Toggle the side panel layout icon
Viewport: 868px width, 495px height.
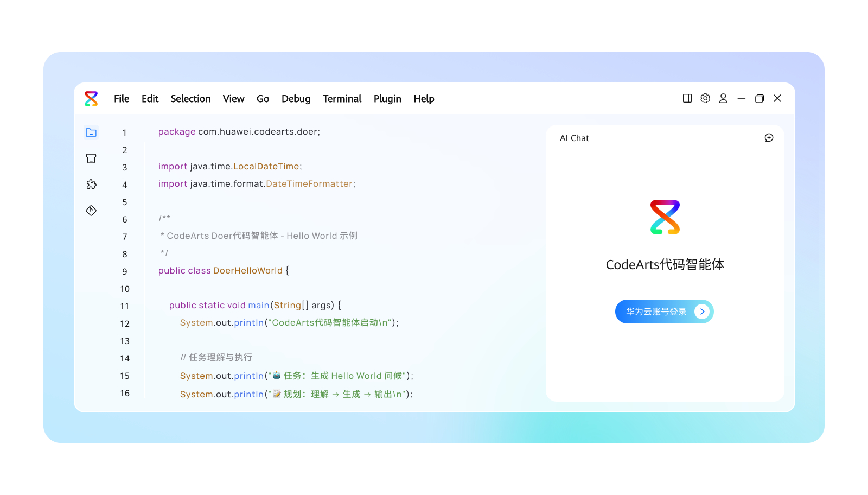687,98
